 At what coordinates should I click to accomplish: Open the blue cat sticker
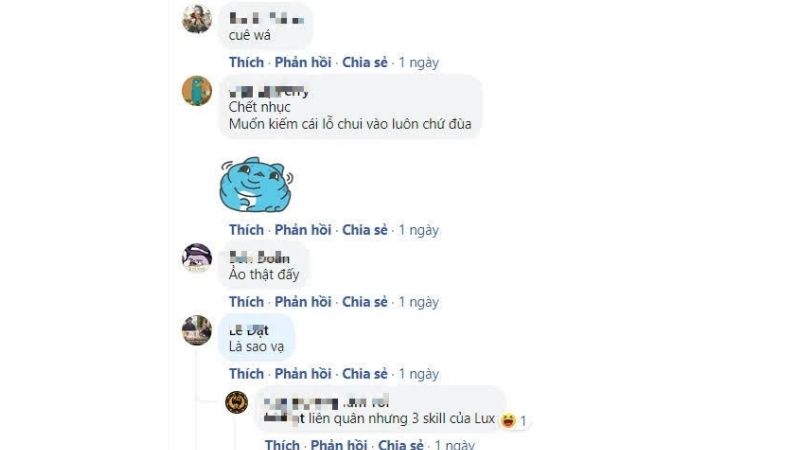coord(256,184)
